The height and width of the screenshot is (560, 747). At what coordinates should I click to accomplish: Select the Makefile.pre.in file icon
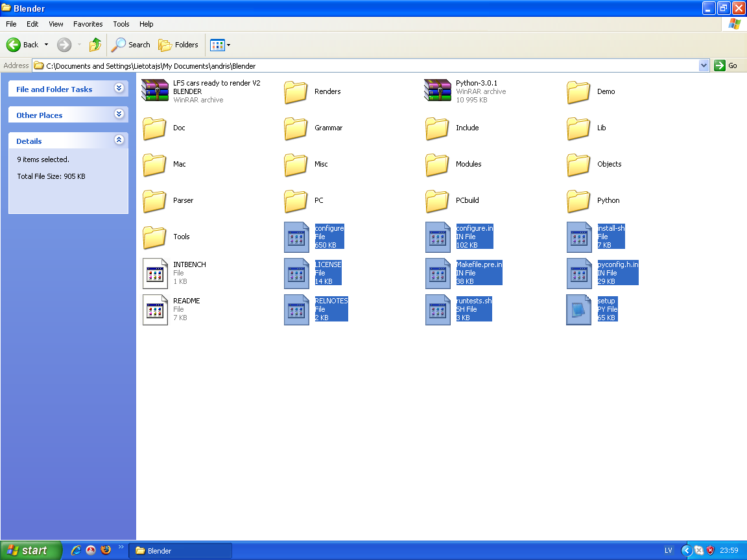tap(438, 274)
